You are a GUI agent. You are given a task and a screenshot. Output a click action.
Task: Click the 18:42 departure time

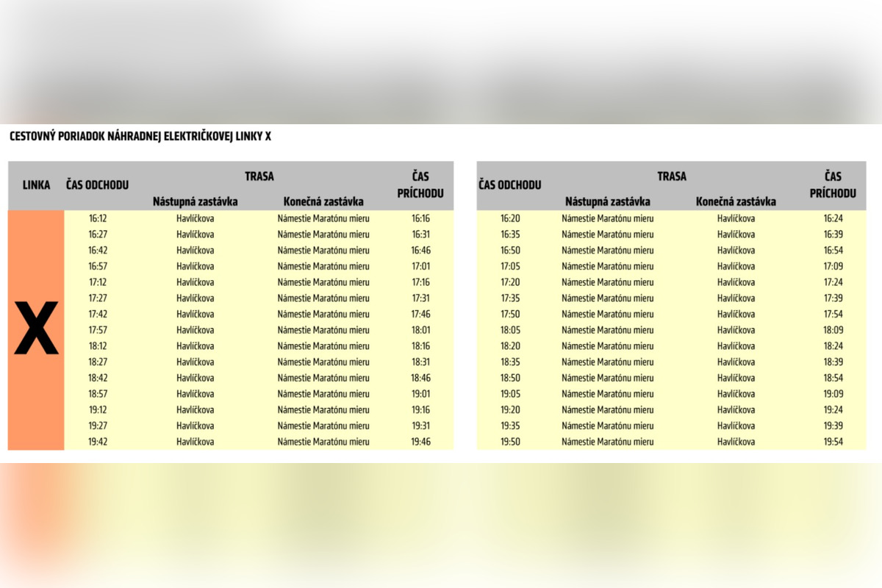pos(98,378)
